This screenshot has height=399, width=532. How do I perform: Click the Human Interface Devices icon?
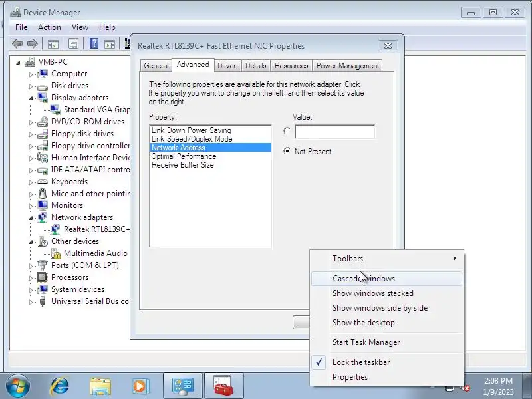[43, 158]
